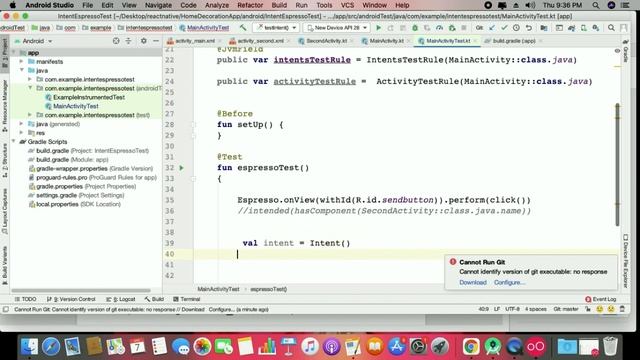Click Attach Debugger to process icon
This screenshot has width=640, height=360.
452,28
